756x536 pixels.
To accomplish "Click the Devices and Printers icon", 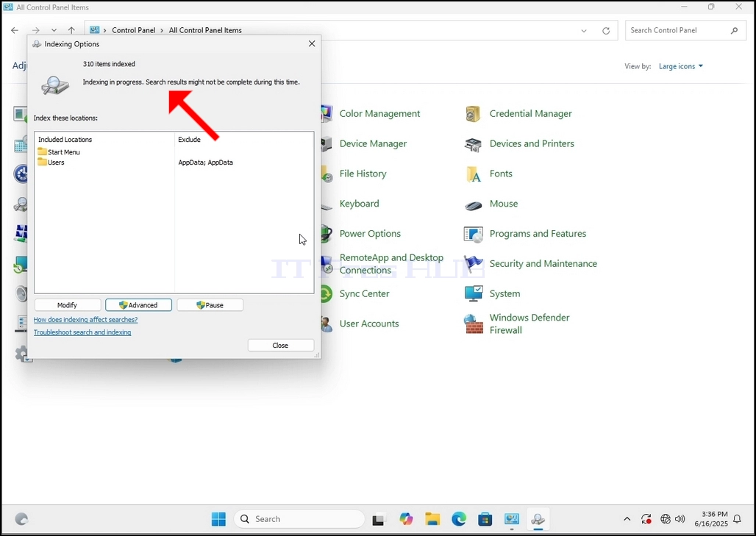I will point(473,143).
